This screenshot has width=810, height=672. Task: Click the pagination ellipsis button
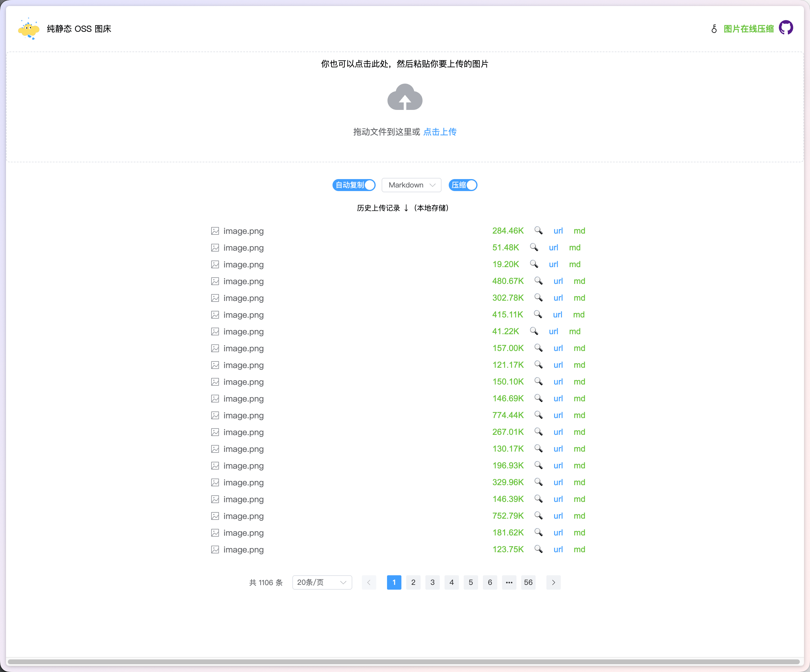coord(509,582)
